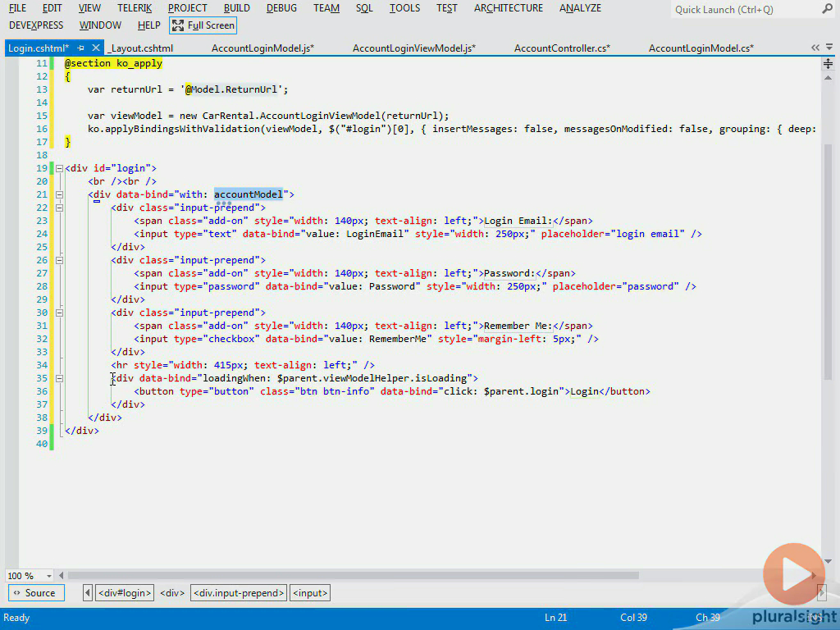Click line number 28 in margin
The image size is (840, 630).
(42, 286)
